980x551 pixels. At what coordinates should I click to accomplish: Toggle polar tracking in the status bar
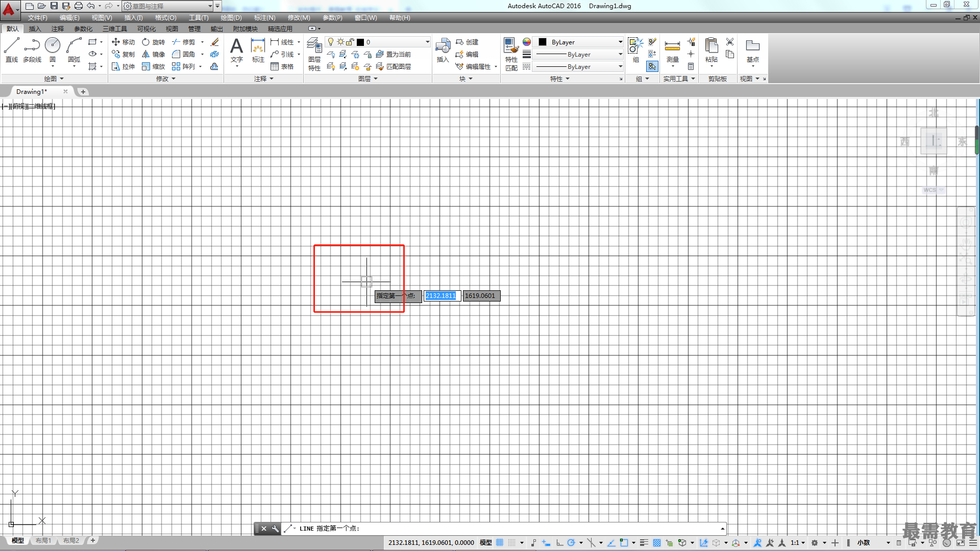(571, 542)
